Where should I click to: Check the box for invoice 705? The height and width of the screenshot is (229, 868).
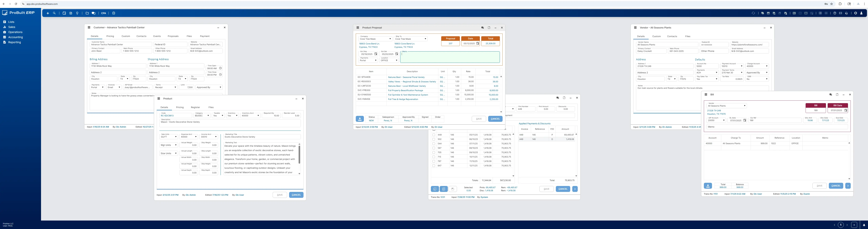click(434, 152)
